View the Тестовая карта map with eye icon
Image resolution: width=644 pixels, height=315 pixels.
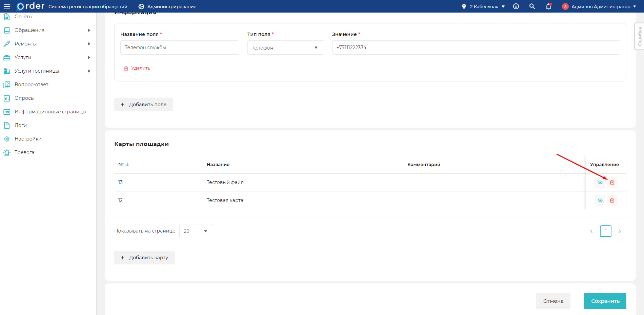point(600,200)
